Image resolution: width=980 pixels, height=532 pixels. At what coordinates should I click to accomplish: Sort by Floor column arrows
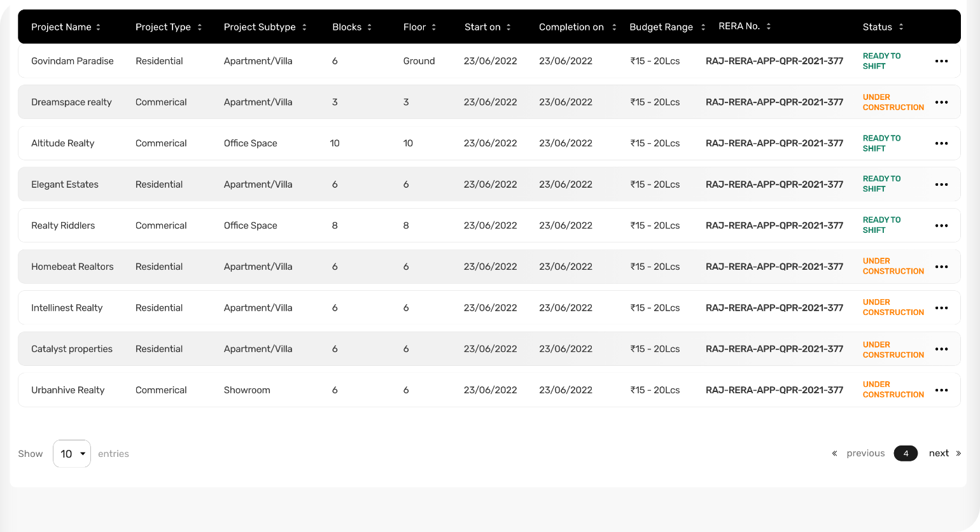[434, 27]
